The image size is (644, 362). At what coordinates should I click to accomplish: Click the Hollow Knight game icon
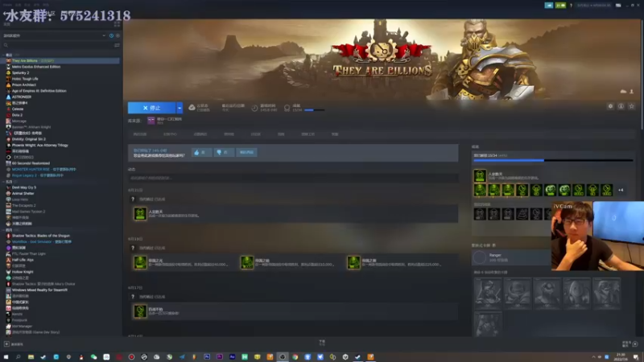8,272
